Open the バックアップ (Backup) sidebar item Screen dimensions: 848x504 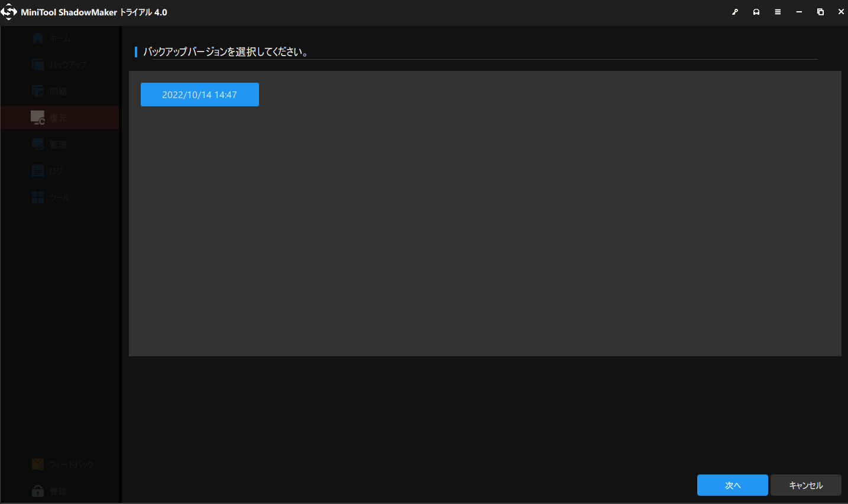click(60, 65)
